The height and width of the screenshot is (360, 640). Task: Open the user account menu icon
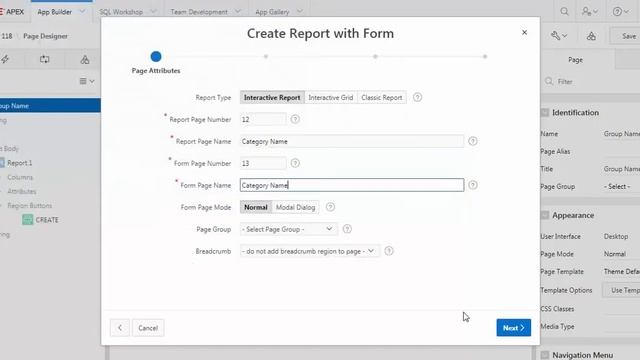tap(590, 11)
